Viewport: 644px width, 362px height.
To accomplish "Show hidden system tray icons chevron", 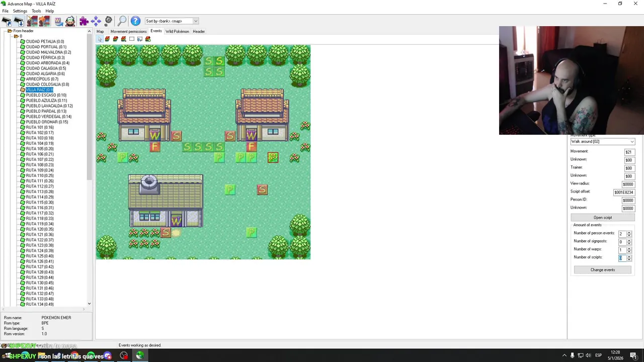I will pyautogui.click(x=564, y=355).
